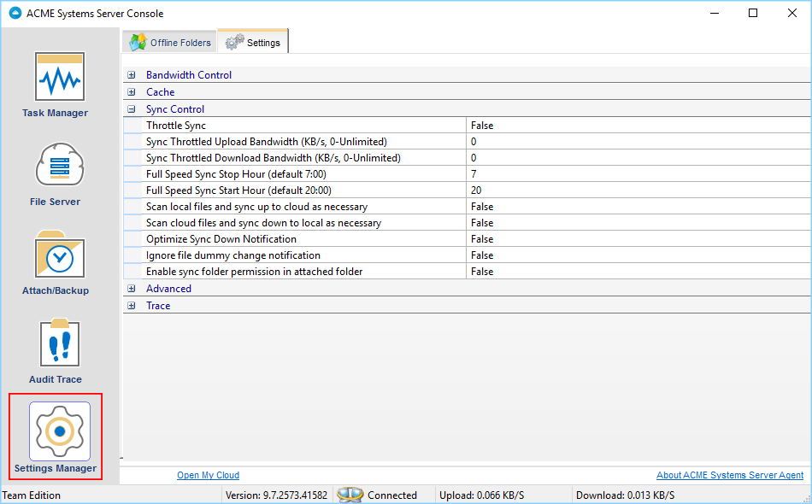Expand the Bandwidth Control section
The height and width of the screenshot is (504, 812).
point(132,75)
